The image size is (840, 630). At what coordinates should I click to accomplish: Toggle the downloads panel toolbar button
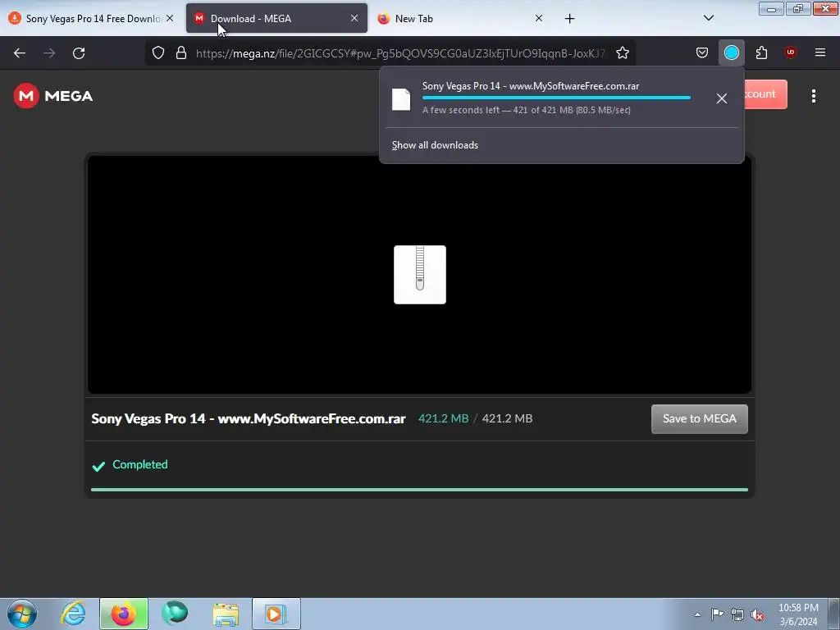(x=731, y=52)
